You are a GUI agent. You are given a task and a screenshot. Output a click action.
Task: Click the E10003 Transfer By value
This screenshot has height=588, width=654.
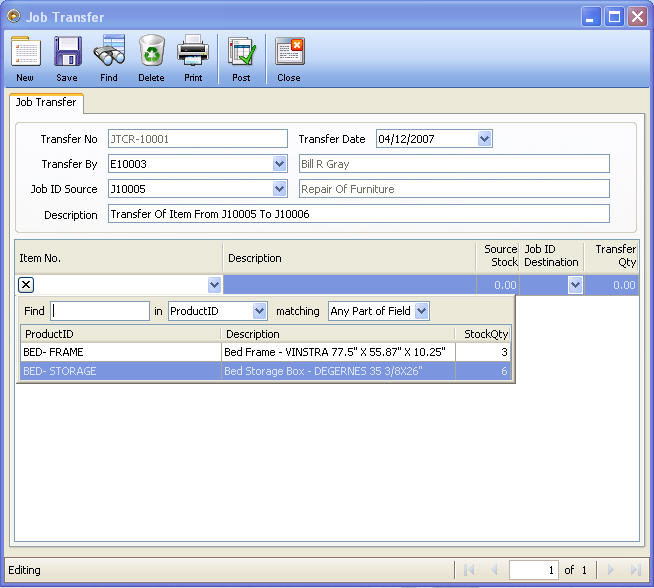point(128,164)
